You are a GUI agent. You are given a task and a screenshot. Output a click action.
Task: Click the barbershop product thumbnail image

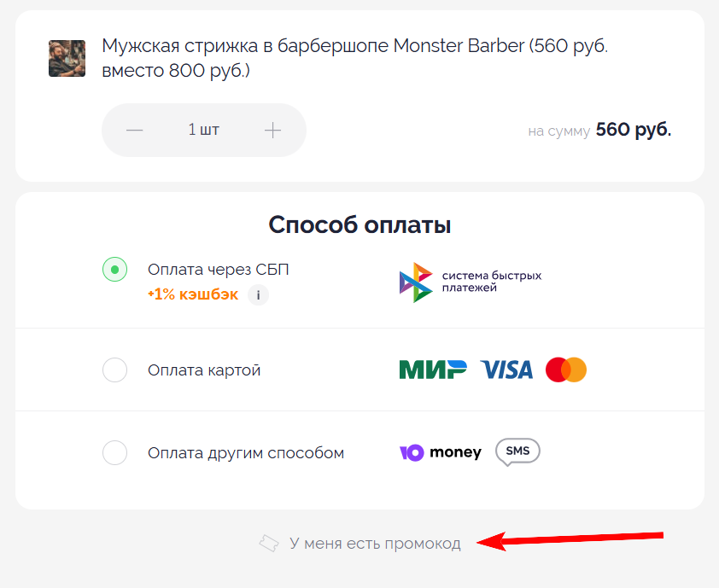(x=67, y=59)
